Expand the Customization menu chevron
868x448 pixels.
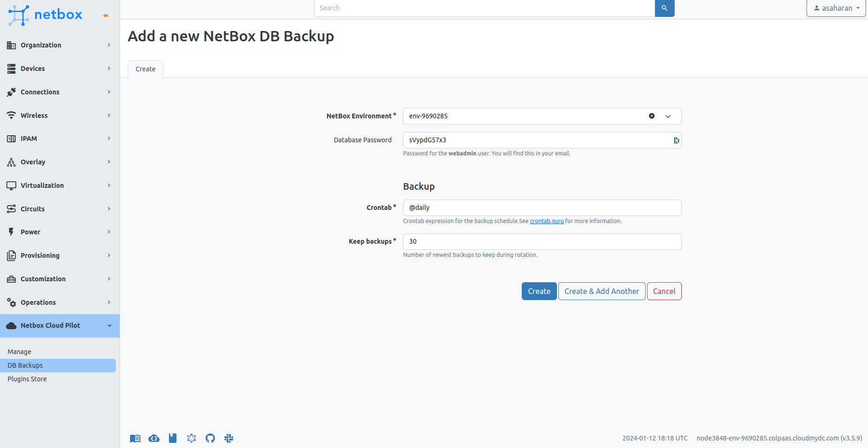tap(109, 279)
